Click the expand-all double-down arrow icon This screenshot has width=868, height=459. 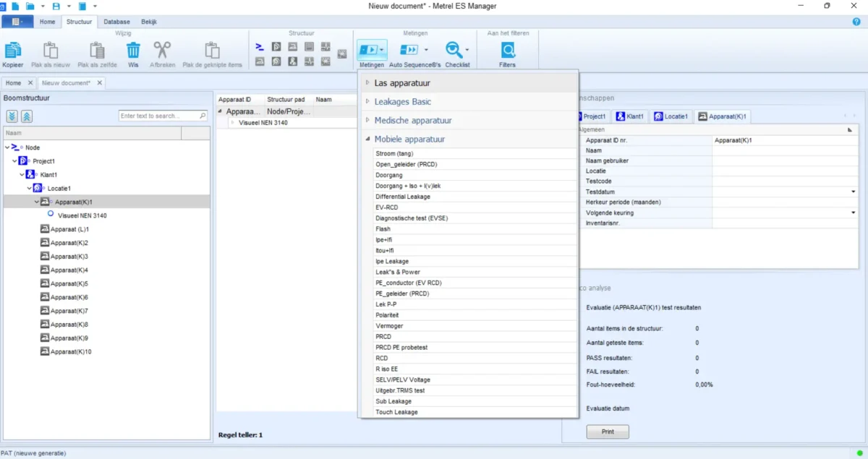coord(12,116)
